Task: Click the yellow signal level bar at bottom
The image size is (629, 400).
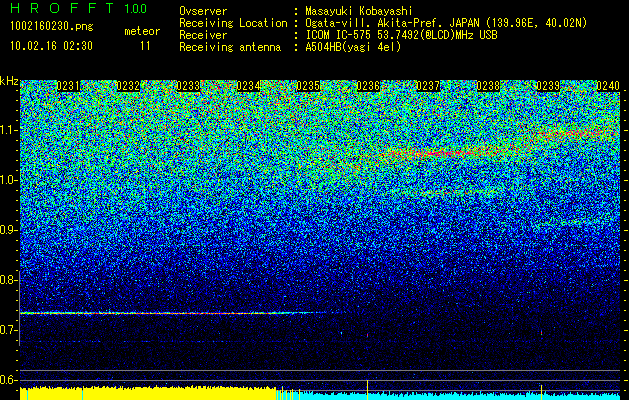Action: tap(148, 394)
